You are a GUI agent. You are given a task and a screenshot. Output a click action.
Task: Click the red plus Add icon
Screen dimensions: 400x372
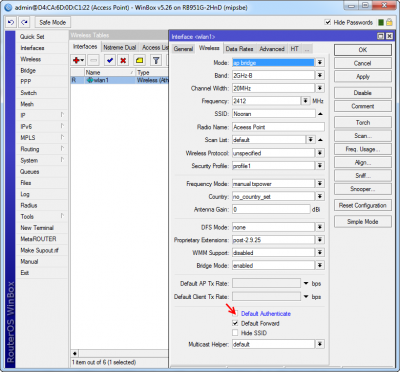76,60
